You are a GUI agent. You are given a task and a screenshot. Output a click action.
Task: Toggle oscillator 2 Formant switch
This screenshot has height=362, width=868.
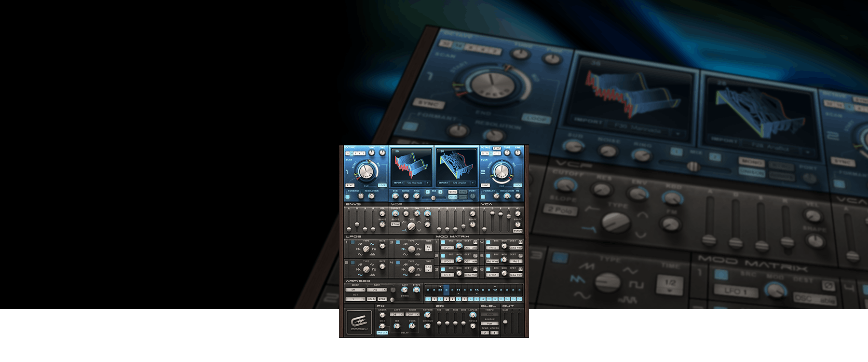[483, 197]
